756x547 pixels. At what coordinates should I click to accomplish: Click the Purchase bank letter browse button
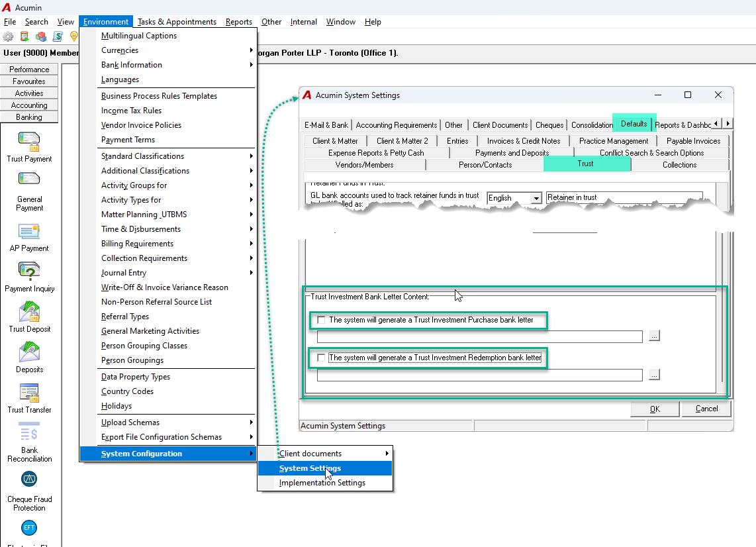coord(654,336)
